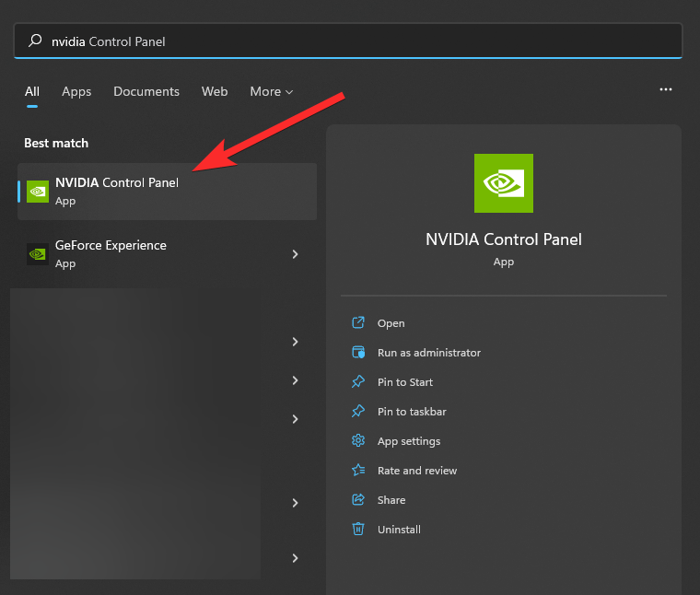Screen dimensions: 700x595
Task: Click the NVIDIA Control Panel icon in Best match
Action: coord(38,192)
